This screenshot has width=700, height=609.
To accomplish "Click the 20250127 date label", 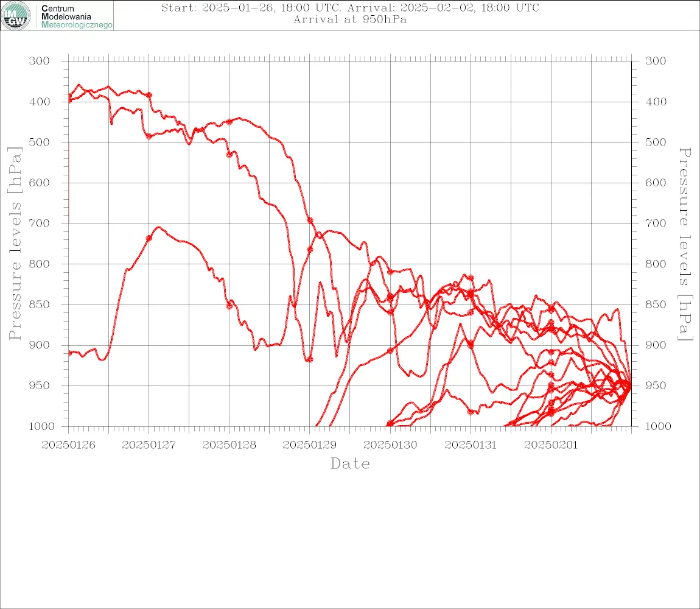I will (149, 445).
